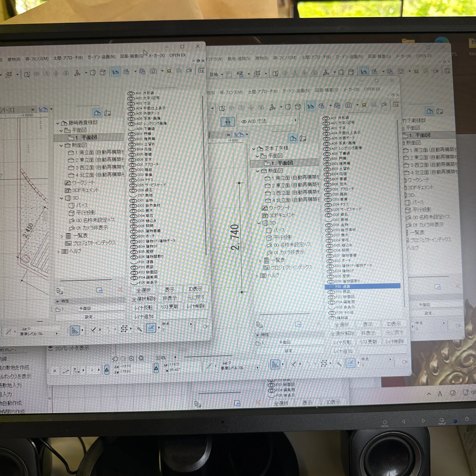The image size is (476, 476).
Task: Toggle A03 寸法 eye in 芝本了矢様 layer list
Action: pyautogui.click(x=326, y=128)
